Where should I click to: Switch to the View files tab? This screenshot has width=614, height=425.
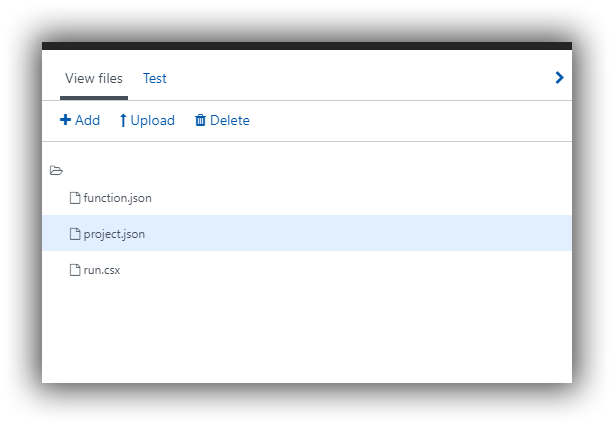[94, 78]
